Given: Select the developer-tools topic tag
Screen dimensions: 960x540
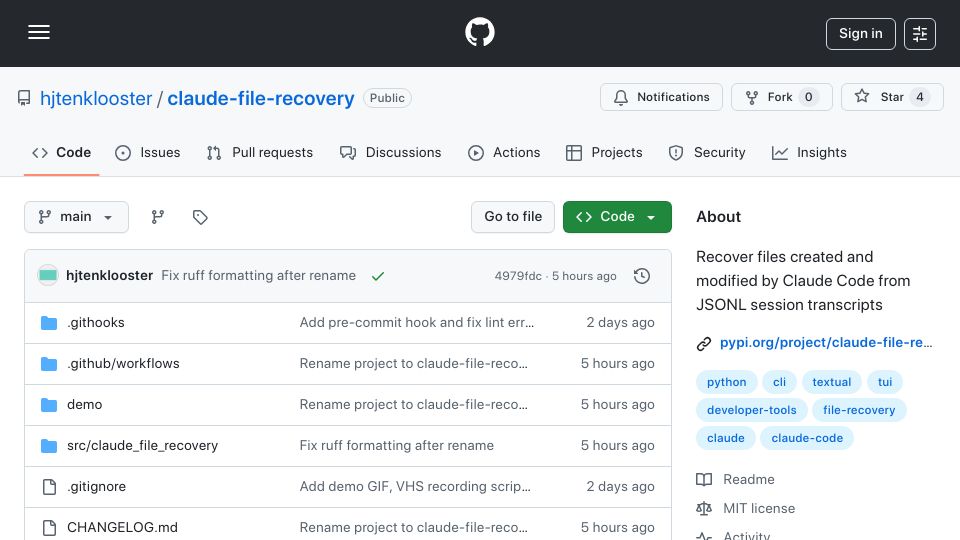Looking at the screenshot, I should (752, 410).
